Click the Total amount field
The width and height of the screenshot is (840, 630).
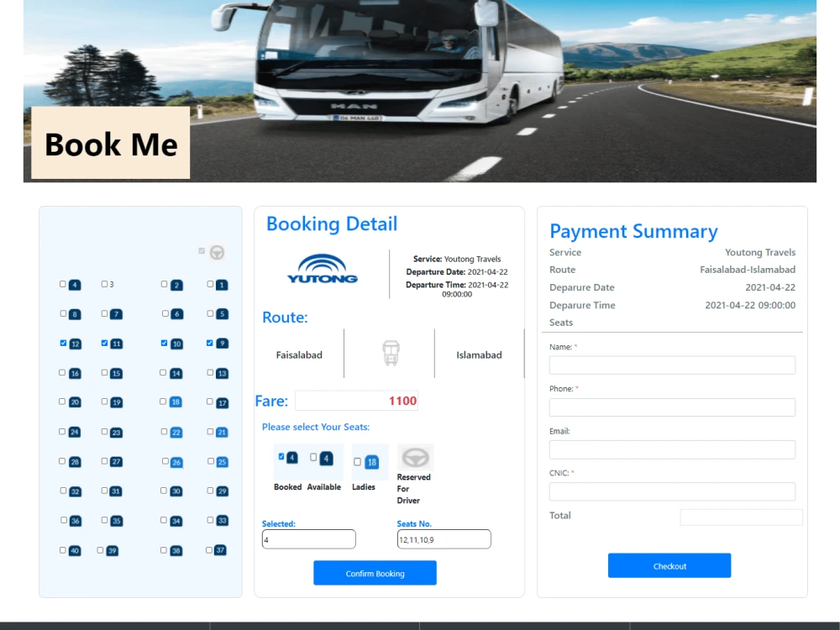742,517
